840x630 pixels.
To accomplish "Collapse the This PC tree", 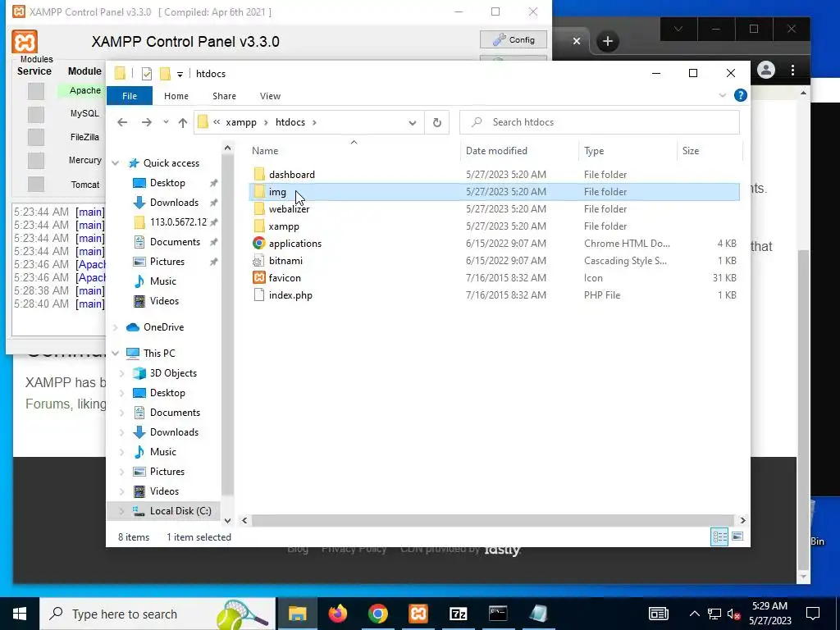I will coord(115,353).
